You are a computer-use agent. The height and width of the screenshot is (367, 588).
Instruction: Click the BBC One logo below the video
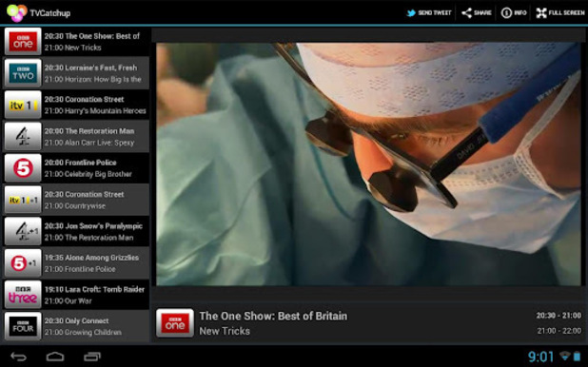pos(175,322)
